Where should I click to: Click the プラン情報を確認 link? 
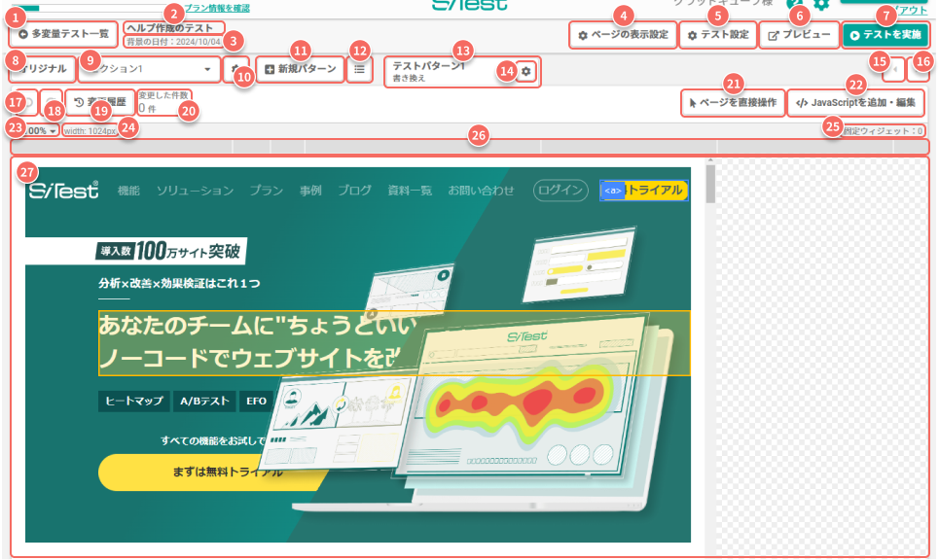pyautogui.click(x=217, y=8)
